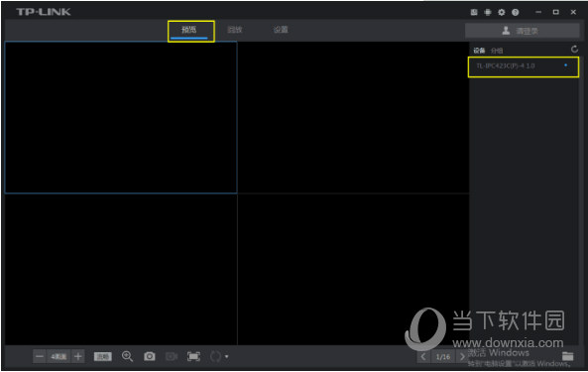The width and height of the screenshot is (588, 372).
Task: Refresh the device list
Action: tap(574, 50)
